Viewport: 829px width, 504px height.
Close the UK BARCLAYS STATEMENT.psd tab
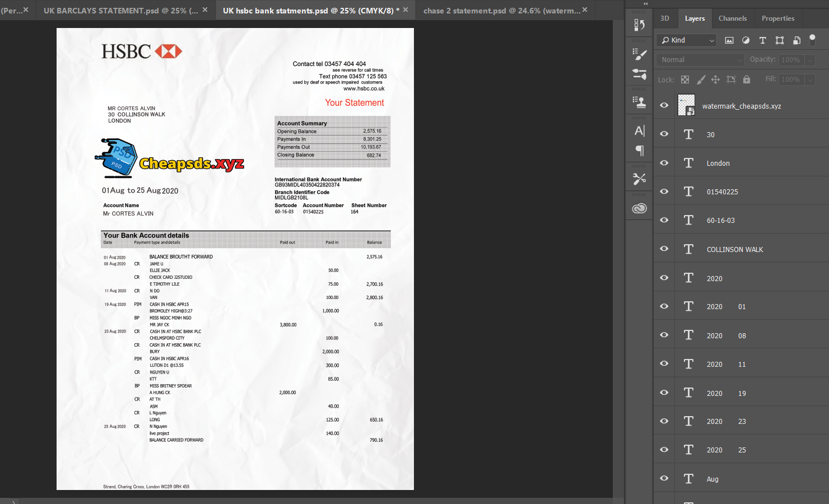point(205,10)
